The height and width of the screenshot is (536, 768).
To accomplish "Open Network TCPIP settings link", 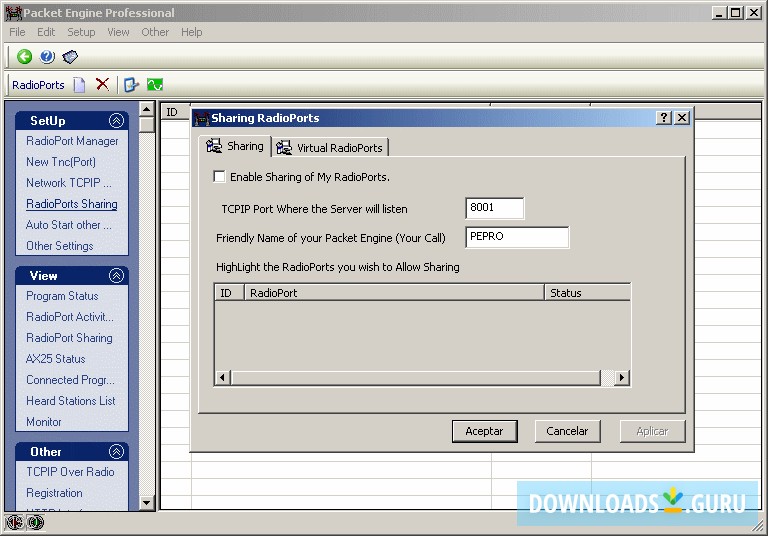I will click(69, 183).
